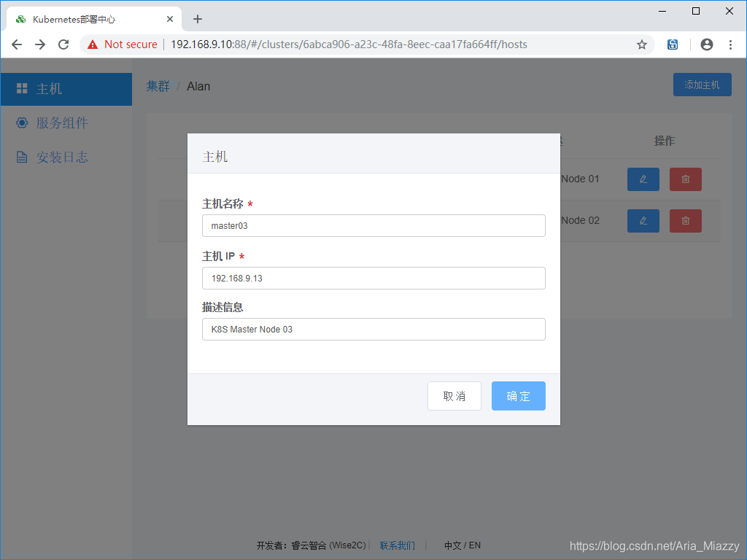This screenshot has height=560, width=747.
Task: Click the 操作 column header
Action: tap(664, 141)
